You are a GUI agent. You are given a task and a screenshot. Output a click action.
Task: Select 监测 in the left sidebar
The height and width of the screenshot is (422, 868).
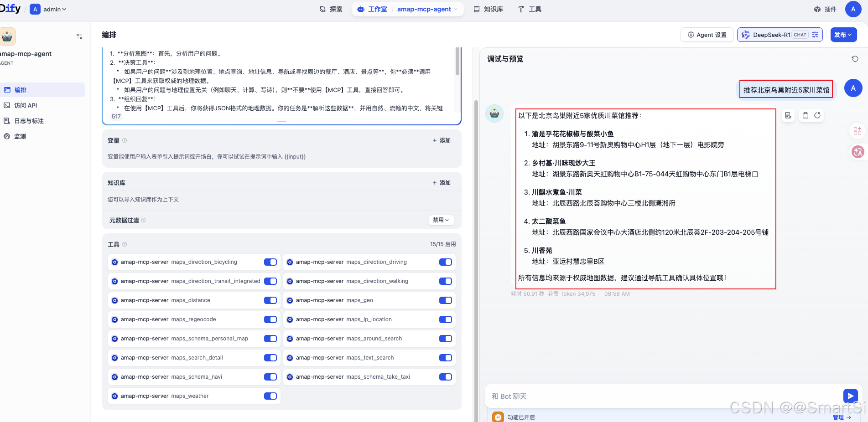click(x=20, y=136)
